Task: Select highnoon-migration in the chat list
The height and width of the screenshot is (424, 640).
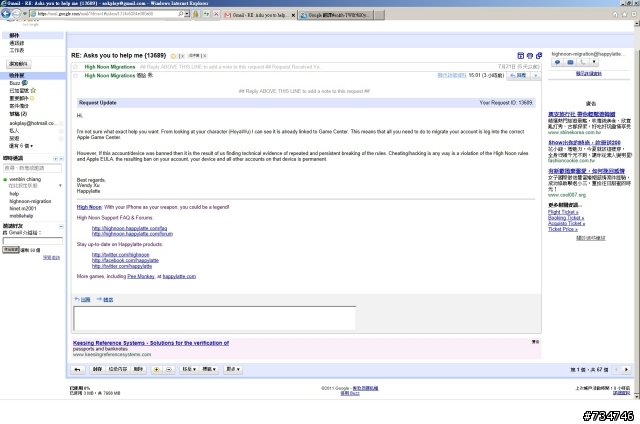Action: 30,201
